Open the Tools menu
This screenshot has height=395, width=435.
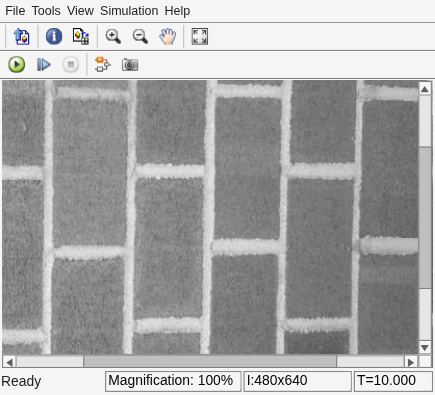click(46, 11)
